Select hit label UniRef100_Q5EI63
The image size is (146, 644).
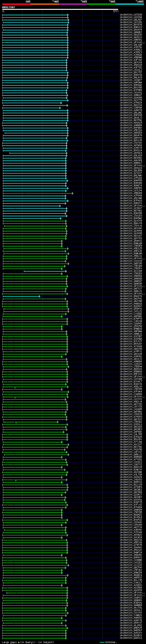click(x=131, y=130)
